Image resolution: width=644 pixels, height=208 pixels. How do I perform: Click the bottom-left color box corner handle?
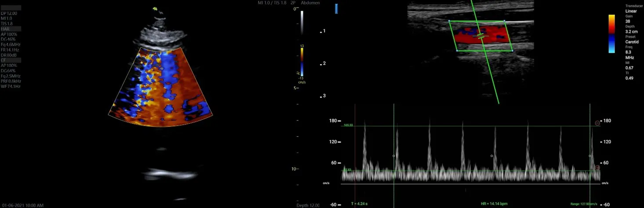[457, 51]
